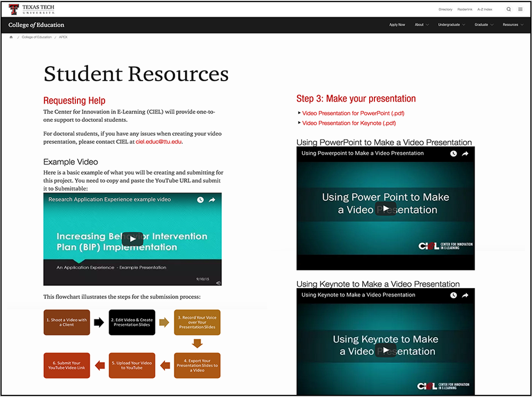Open the A-Z Index link
Viewport: 532px width, 397px height.
point(485,10)
